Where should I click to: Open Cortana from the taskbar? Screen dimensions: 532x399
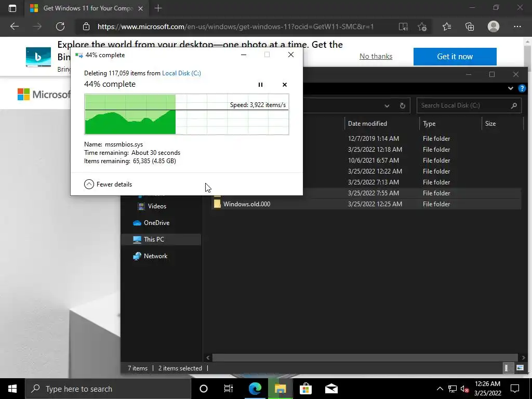pyautogui.click(x=203, y=389)
